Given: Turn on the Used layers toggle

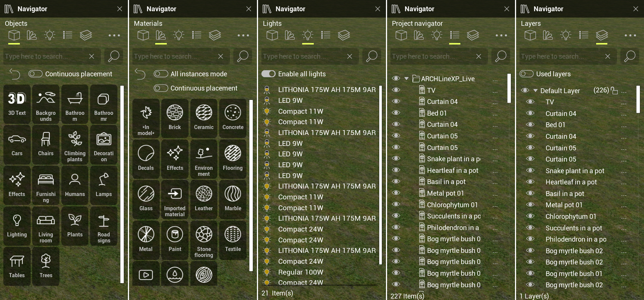Looking at the screenshot, I should [x=527, y=74].
